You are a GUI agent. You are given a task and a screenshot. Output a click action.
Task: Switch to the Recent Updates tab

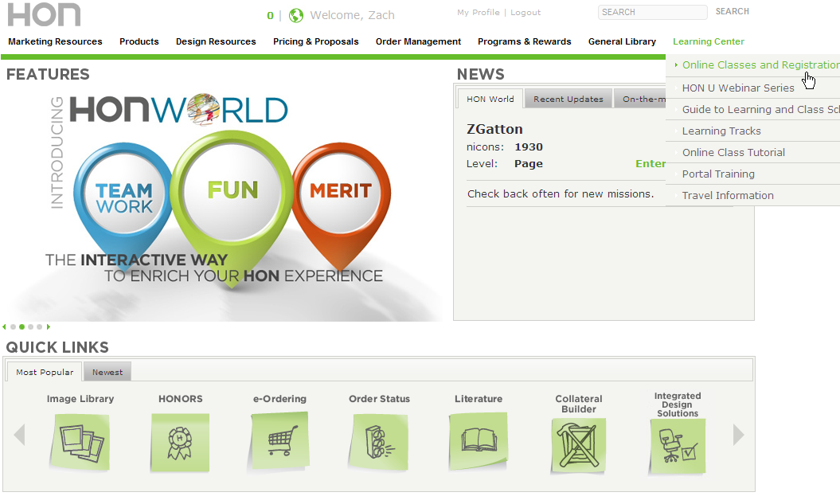(x=568, y=99)
